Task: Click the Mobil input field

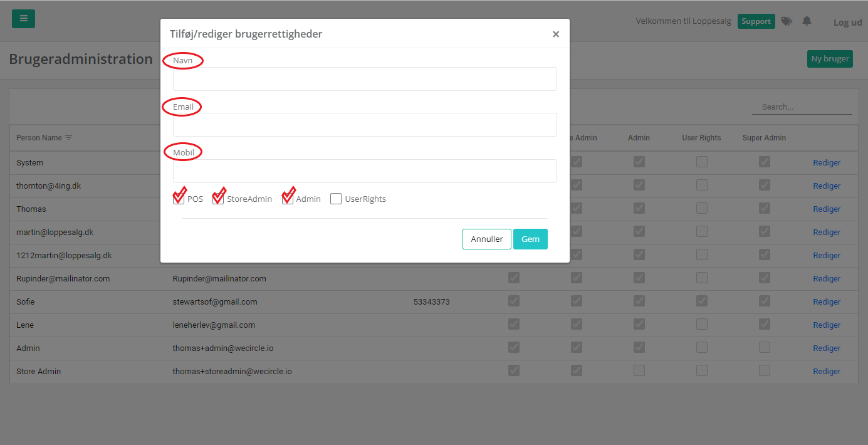Action: pos(365,171)
